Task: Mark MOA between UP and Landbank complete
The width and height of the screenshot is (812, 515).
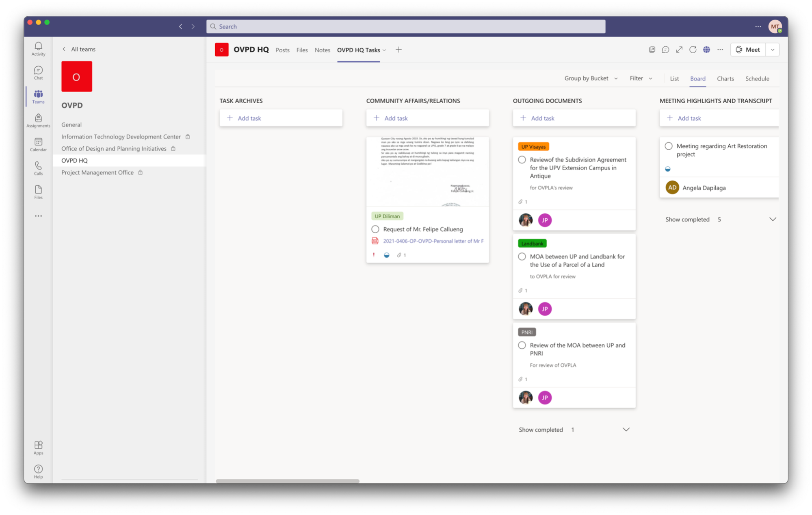Action: (522, 256)
